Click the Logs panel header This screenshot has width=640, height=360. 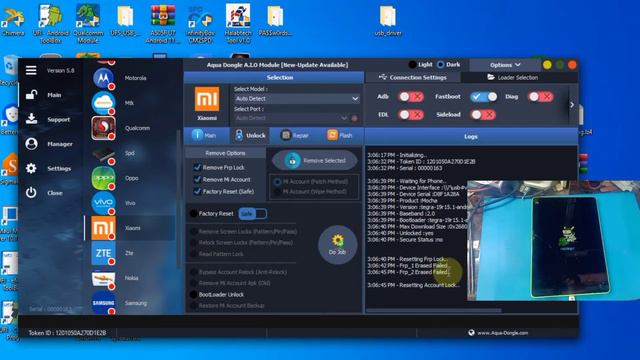pos(471,136)
